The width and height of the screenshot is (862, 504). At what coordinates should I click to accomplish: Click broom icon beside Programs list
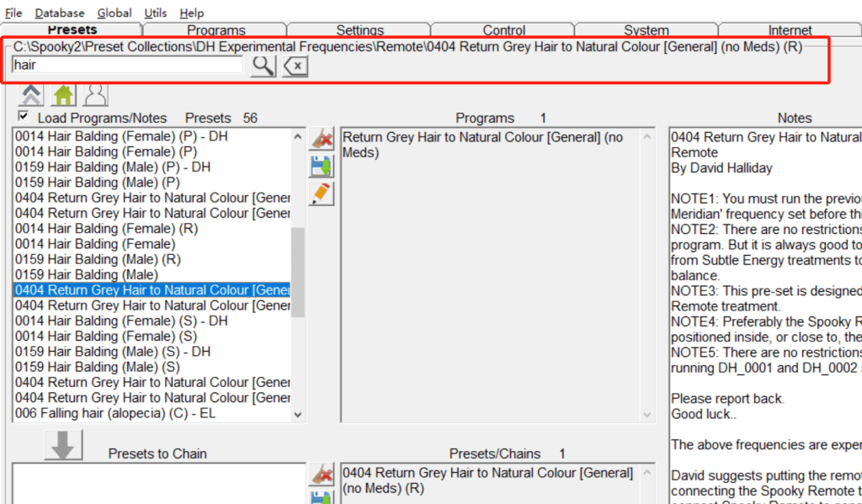[322, 139]
